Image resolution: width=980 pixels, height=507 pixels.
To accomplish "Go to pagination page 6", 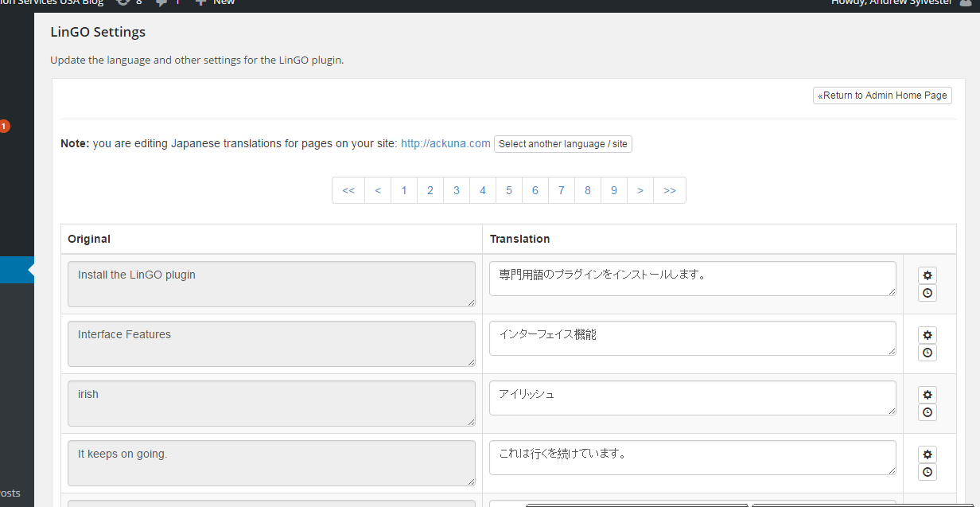I will 535,190.
